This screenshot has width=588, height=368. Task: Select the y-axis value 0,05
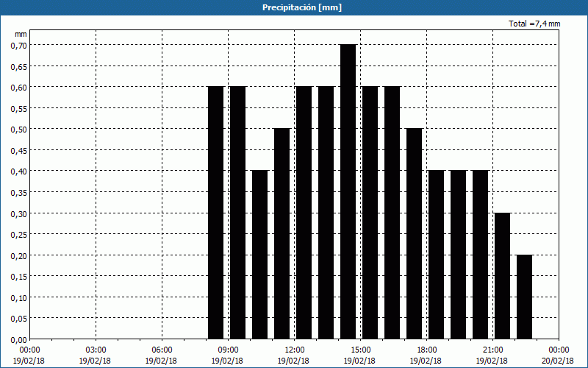point(19,319)
